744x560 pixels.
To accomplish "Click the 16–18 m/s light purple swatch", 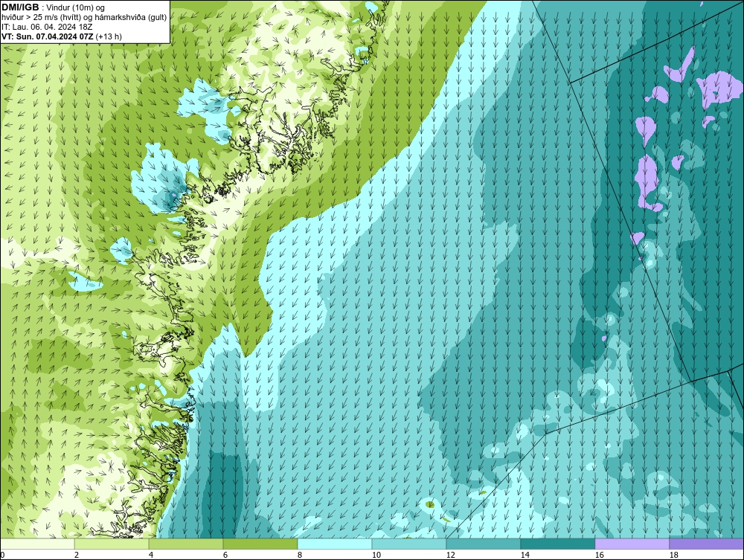I will 632,544.
